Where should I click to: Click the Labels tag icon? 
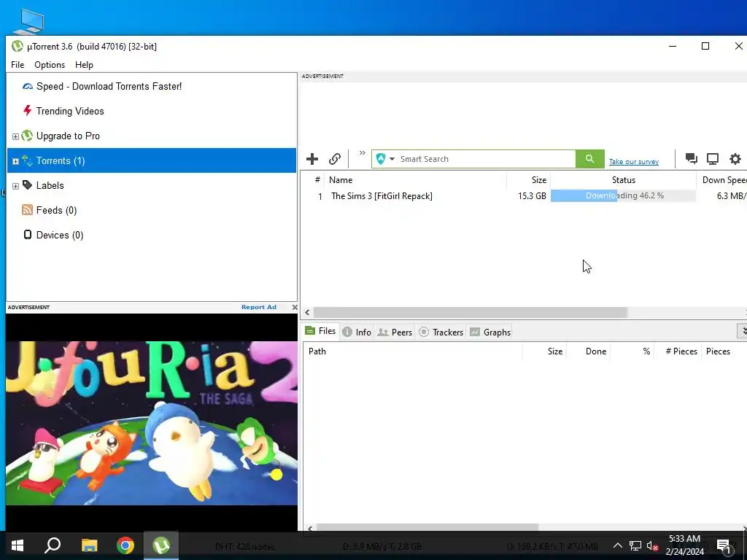[x=28, y=184]
